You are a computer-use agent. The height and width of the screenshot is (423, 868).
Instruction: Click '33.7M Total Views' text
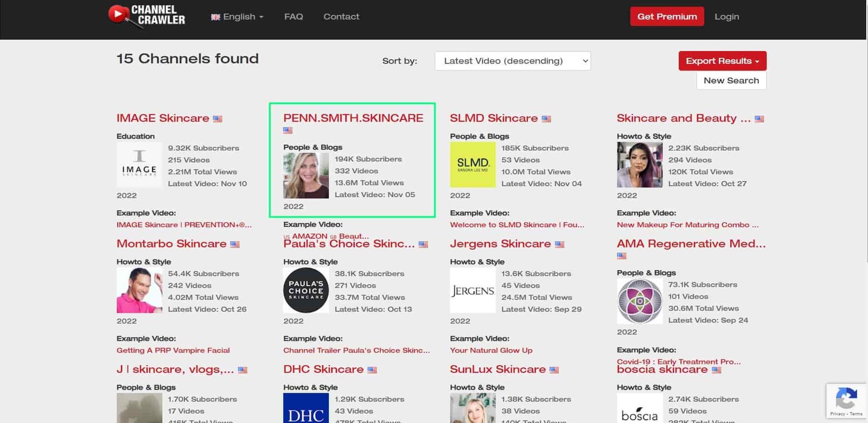coord(370,298)
